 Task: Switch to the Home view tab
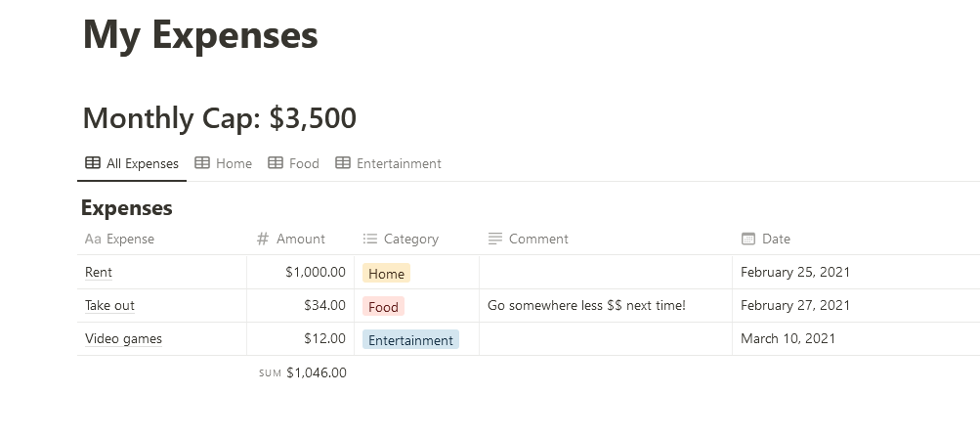click(234, 163)
